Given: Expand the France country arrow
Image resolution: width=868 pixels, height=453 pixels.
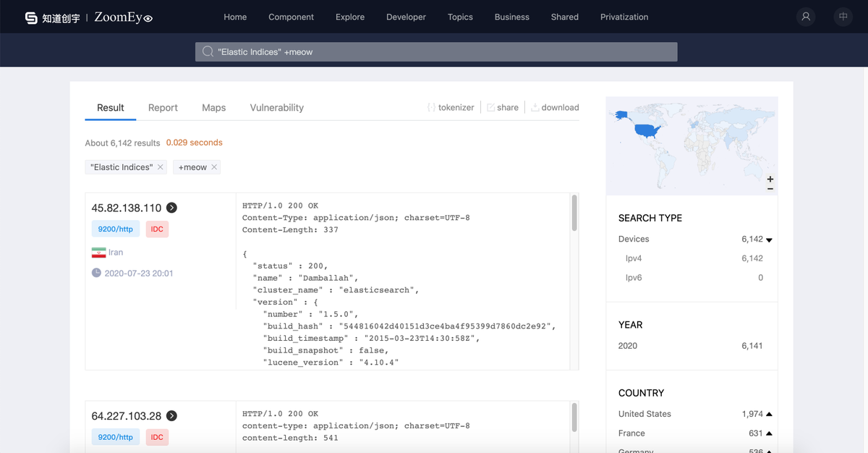Looking at the screenshot, I should [769, 433].
